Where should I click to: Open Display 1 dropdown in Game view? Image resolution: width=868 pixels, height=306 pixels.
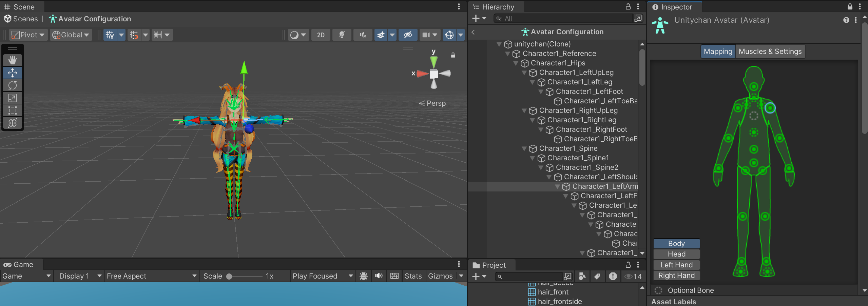pyautogui.click(x=80, y=276)
